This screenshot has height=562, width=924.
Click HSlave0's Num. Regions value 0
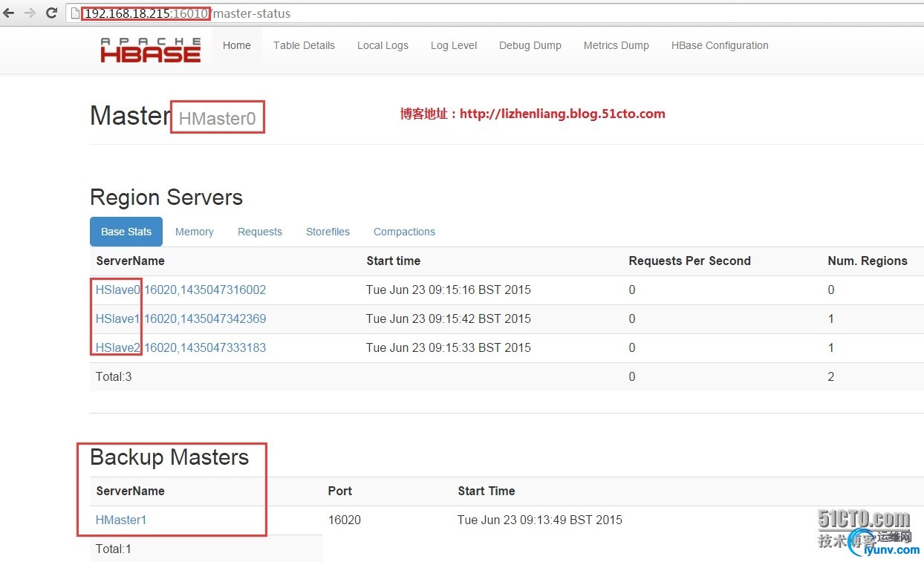831,290
